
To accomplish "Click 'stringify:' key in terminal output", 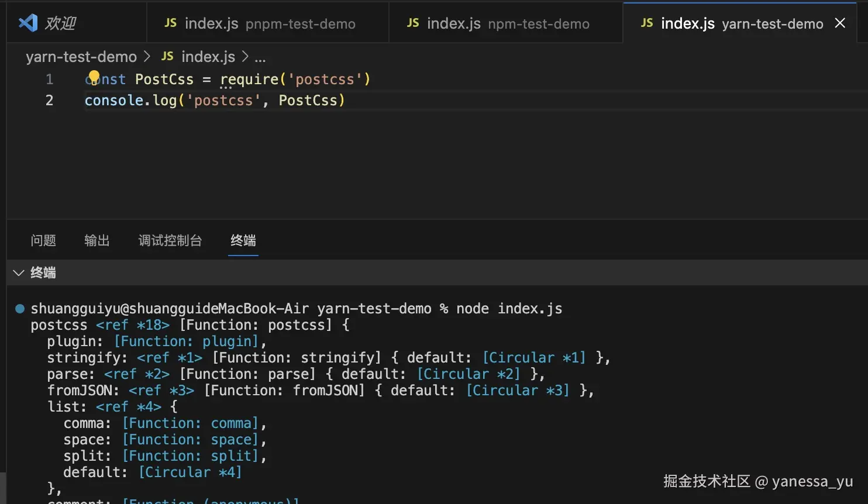I will (88, 358).
